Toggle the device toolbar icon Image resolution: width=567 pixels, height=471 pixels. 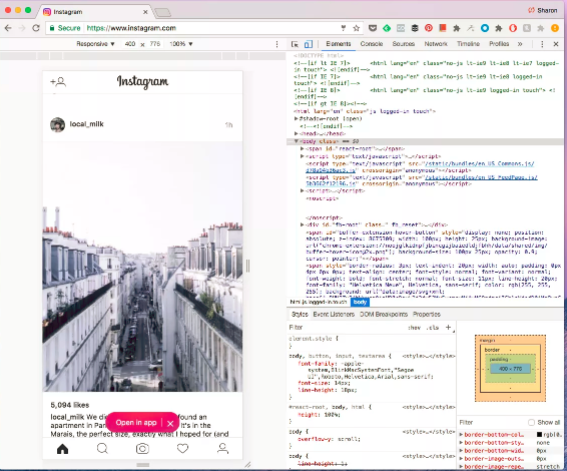click(308, 44)
